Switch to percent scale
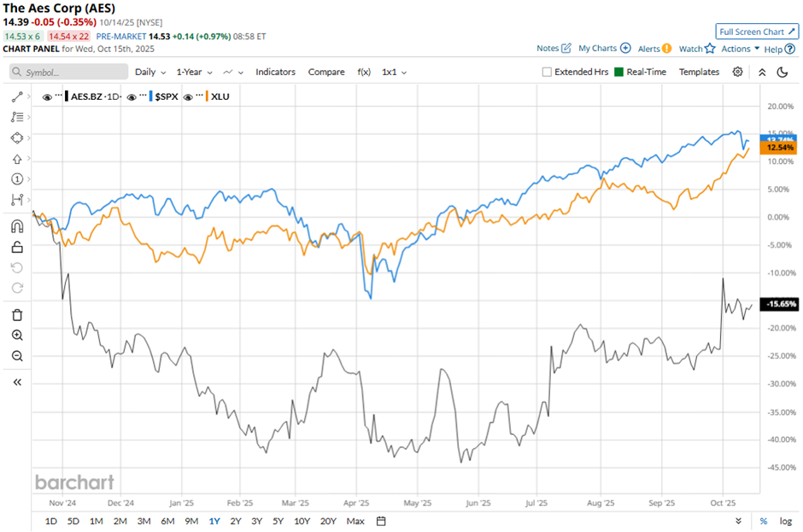The image size is (803, 532). (x=764, y=521)
